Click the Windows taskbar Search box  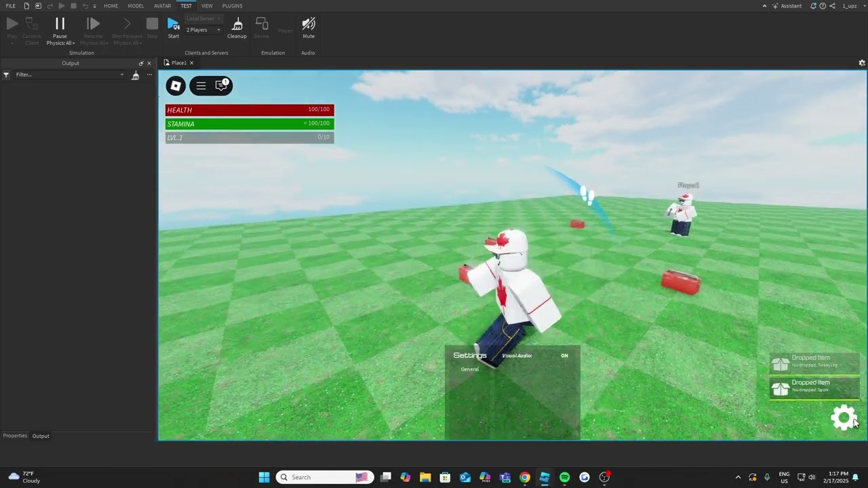tap(325, 477)
